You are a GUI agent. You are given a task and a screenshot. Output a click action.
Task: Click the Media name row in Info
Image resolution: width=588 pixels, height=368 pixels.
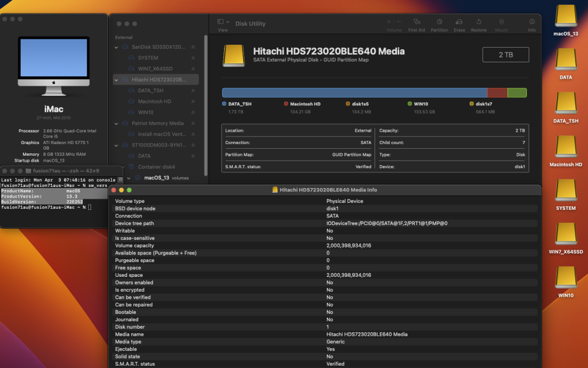tap(325, 334)
